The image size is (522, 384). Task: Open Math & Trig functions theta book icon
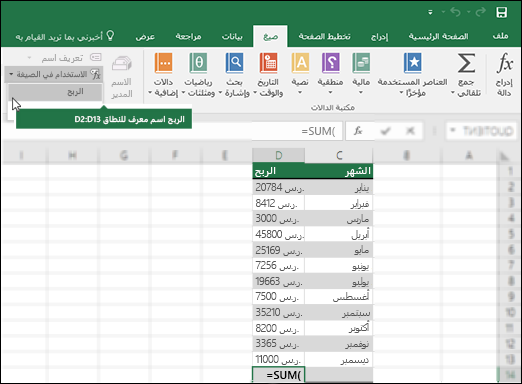pyautogui.click(x=198, y=63)
